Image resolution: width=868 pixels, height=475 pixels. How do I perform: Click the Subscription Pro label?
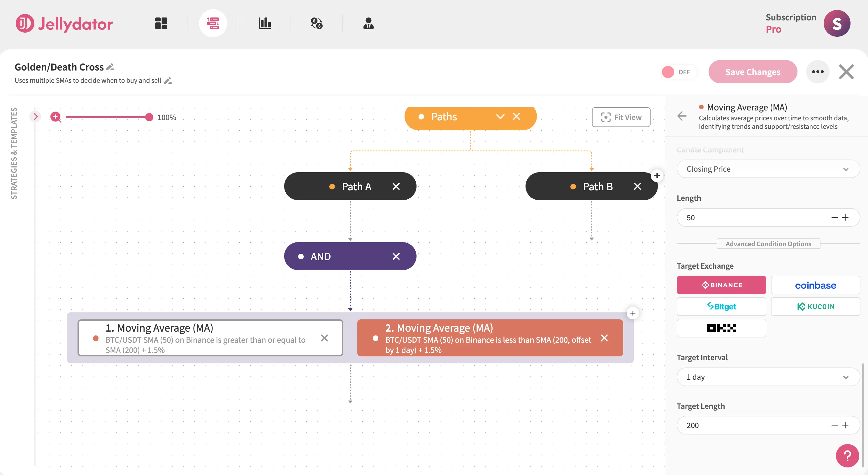pos(791,23)
